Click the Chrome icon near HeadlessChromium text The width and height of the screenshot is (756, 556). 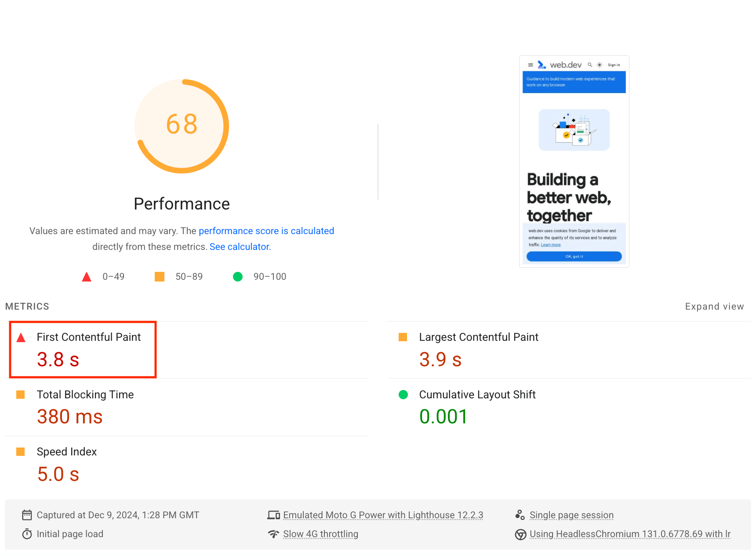tap(520, 534)
